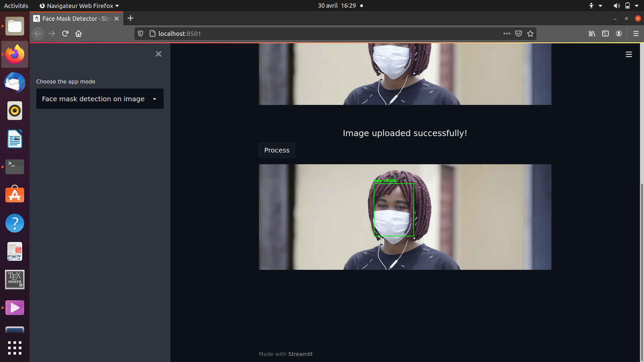Close the app sidebar with the X

(x=158, y=54)
